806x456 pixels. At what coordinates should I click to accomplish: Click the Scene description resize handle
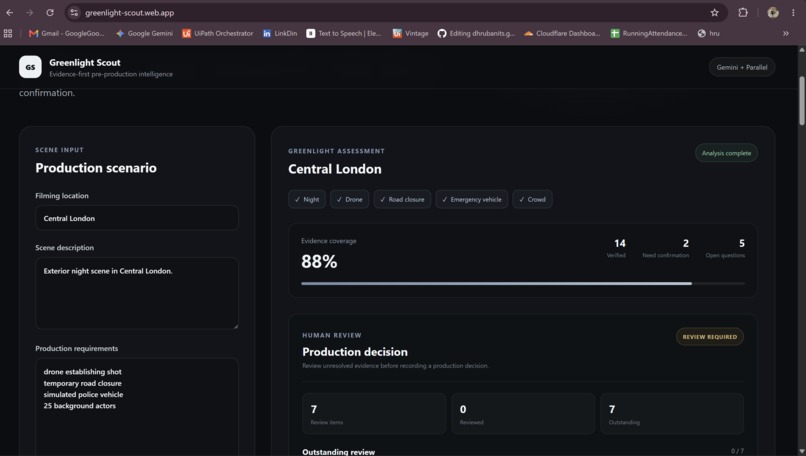[x=235, y=326]
